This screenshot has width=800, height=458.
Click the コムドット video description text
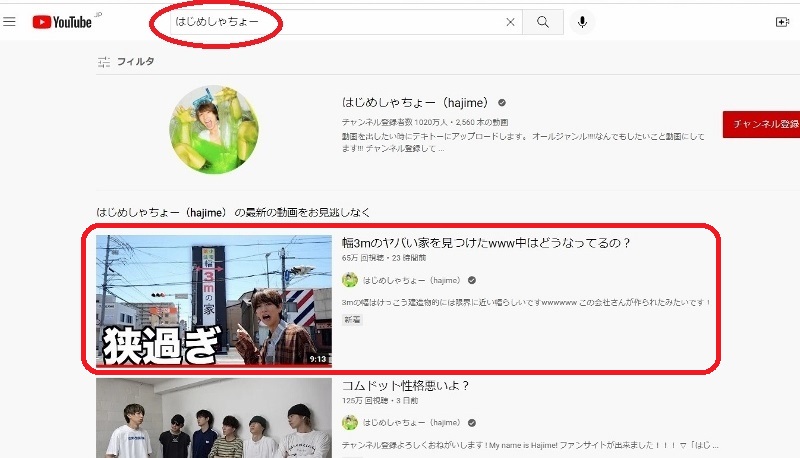click(530, 445)
